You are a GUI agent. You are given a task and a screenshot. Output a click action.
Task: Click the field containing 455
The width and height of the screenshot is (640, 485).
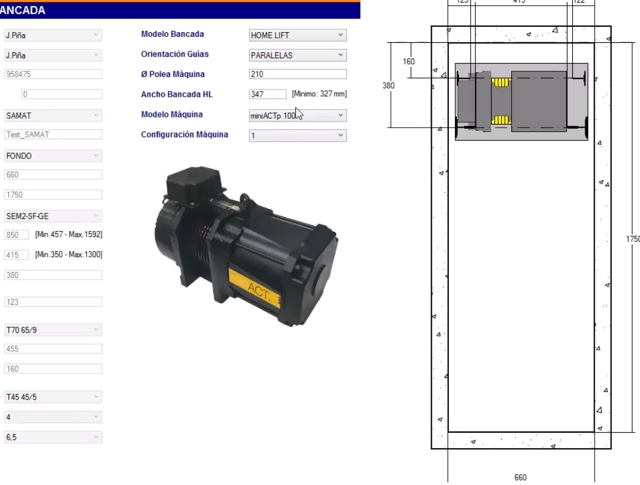coord(53,349)
